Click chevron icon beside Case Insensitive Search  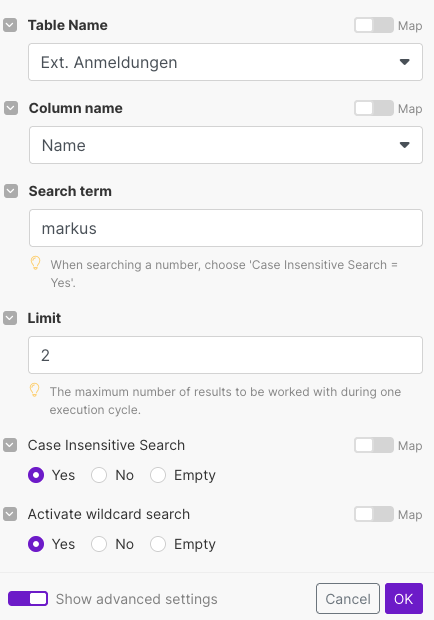[10, 445]
